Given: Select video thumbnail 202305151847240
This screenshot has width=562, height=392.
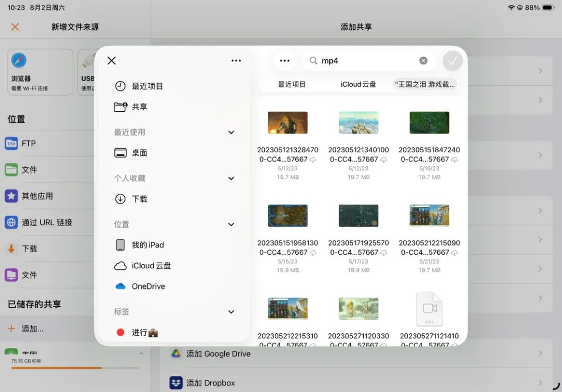Looking at the screenshot, I should (429, 122).
